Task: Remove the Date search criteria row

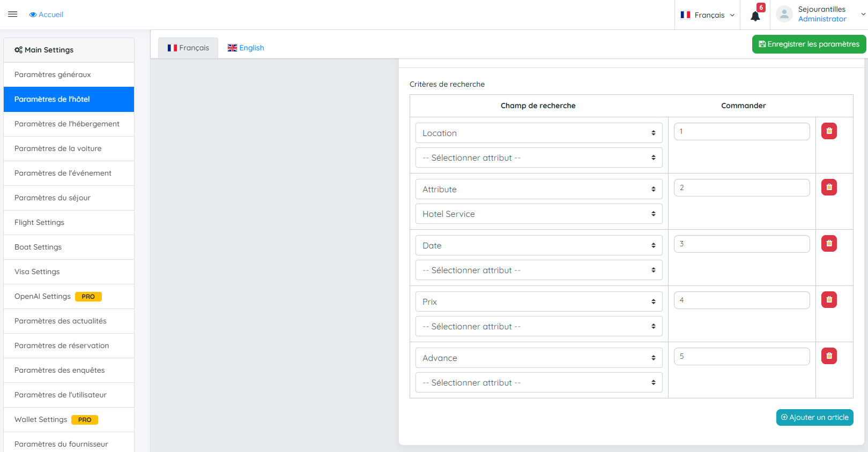Action: click(x=829, y=244)
